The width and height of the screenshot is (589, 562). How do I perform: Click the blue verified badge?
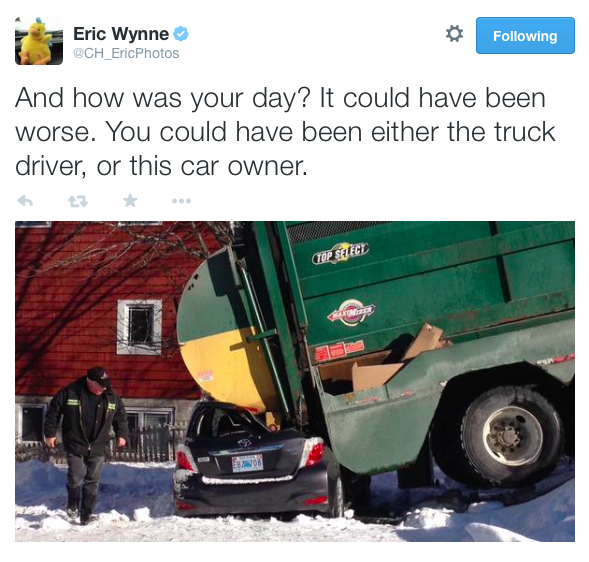click(x=181, y=34)
